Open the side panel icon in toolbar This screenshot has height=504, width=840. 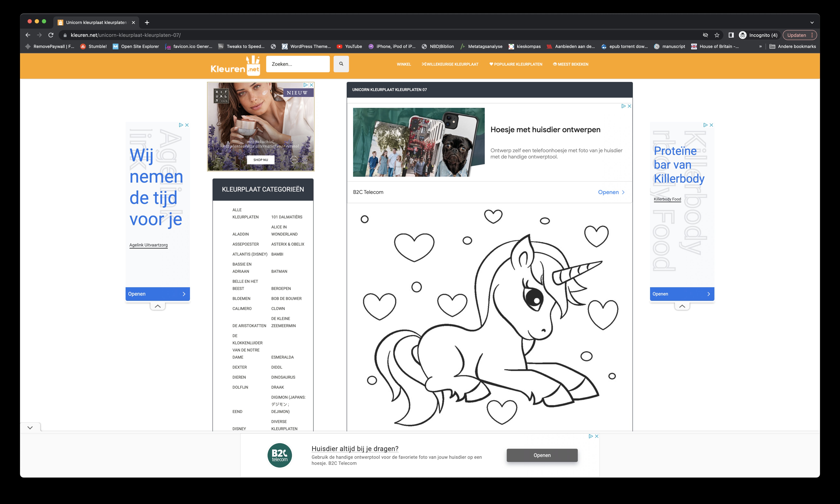731,35
